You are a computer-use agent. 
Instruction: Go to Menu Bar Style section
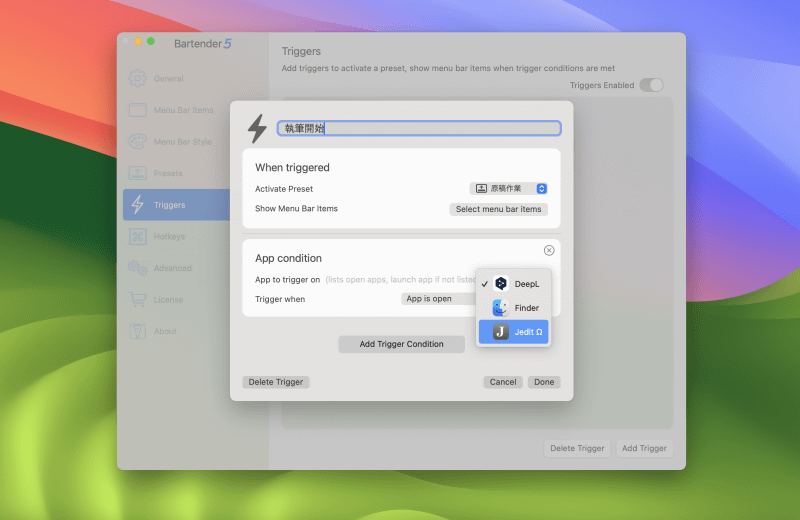click(183, 142)
